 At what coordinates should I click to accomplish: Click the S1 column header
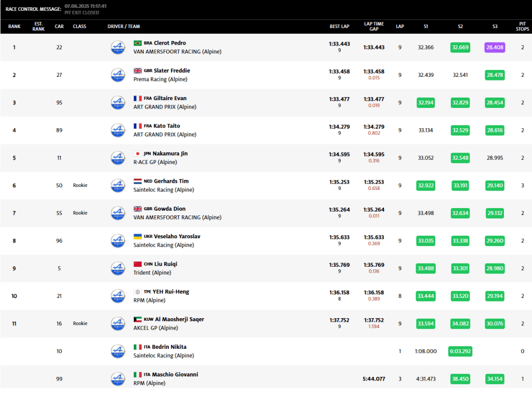click(x=426, y=26)
